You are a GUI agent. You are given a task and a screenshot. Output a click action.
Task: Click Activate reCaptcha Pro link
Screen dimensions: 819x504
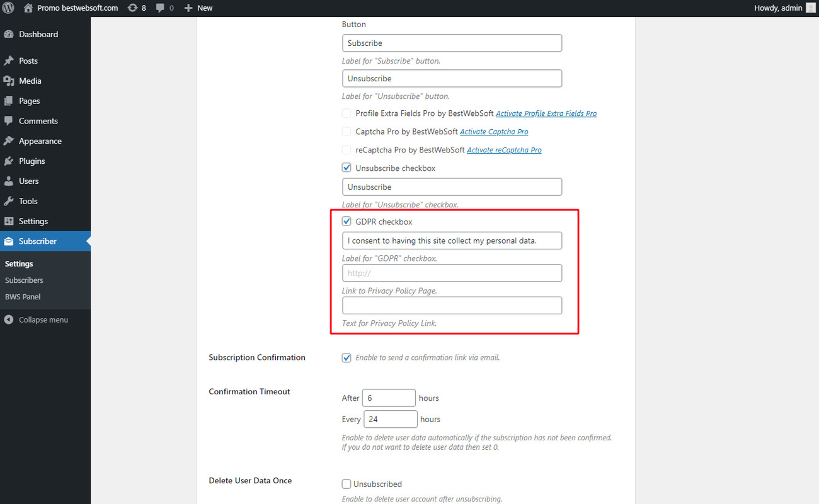click(x=504, y=151)
